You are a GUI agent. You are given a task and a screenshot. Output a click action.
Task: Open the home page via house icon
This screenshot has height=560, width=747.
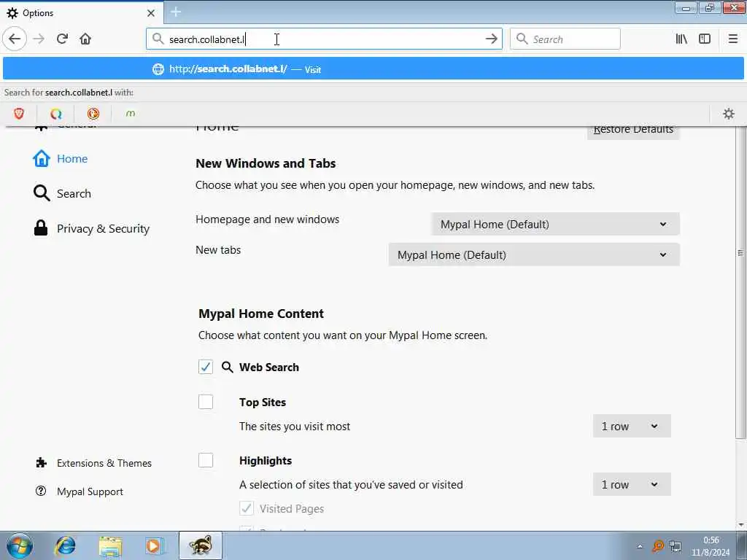point(85,39)
